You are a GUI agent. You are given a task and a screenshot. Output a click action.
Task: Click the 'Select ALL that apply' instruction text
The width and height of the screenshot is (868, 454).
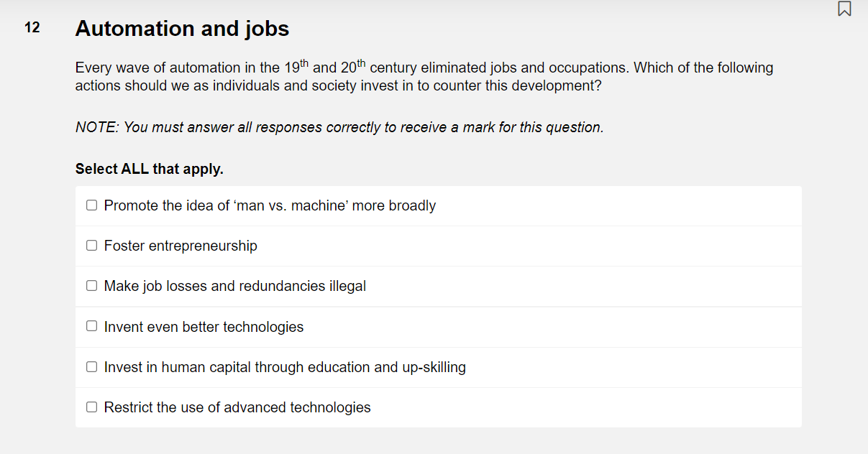[x=149, y=168]
